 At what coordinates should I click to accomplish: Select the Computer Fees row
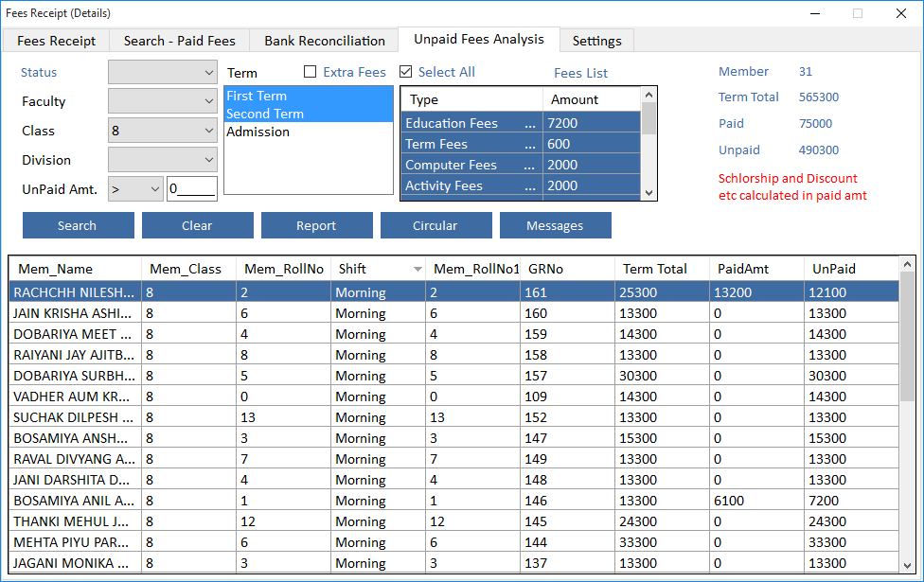point(521,165)
